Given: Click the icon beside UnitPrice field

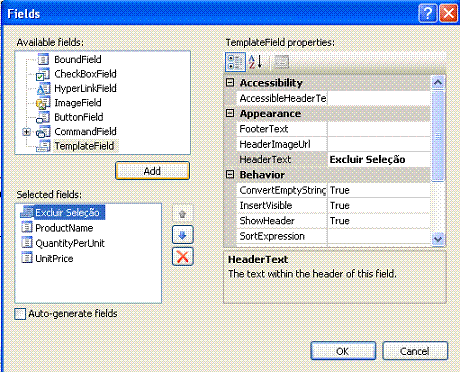Looking at the screenshot, I should tap(27, 258).
